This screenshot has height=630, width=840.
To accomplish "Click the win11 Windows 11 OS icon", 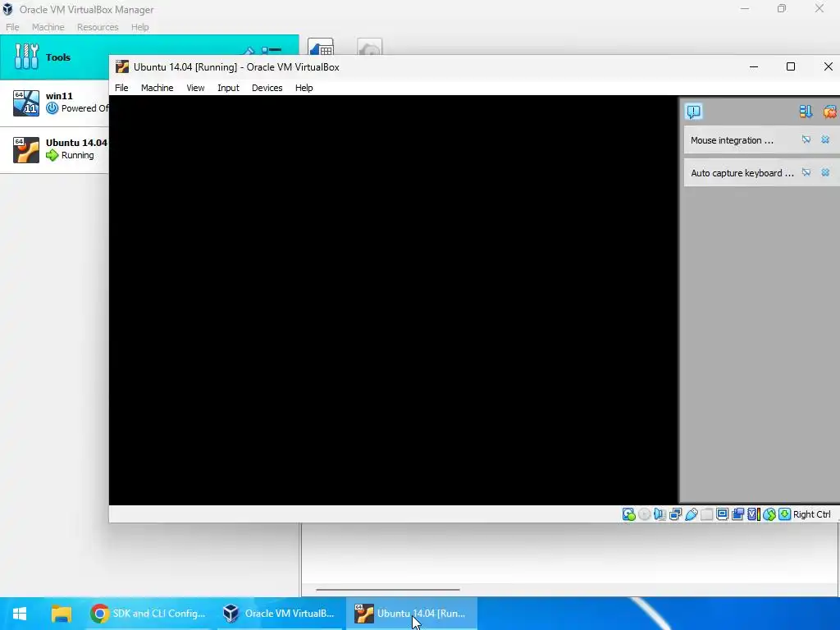I will [26, 103].
